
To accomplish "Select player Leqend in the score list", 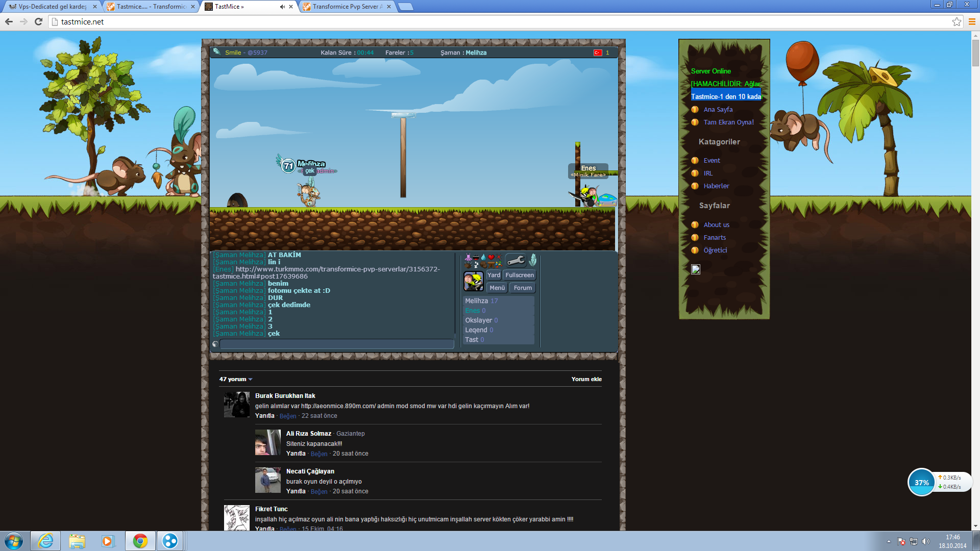I will 498,330.
